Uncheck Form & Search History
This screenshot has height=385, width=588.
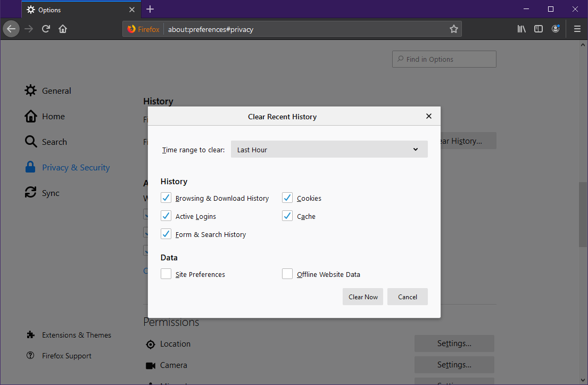[165, 234]
